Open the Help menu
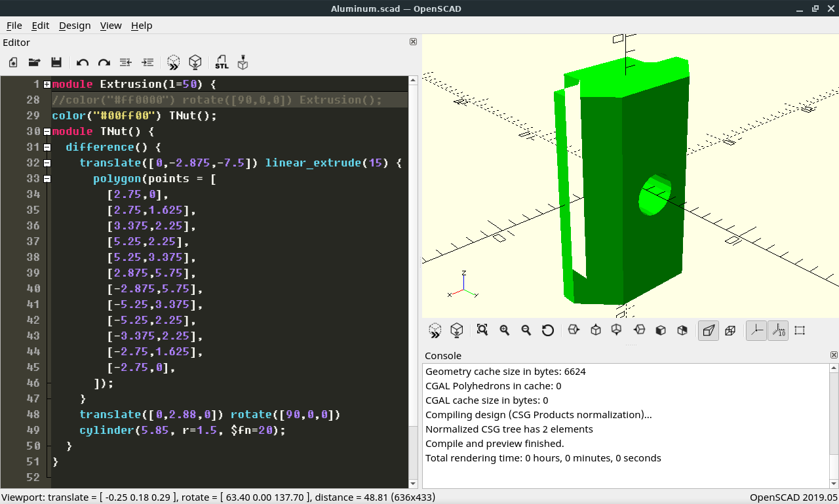 [142, 26]
